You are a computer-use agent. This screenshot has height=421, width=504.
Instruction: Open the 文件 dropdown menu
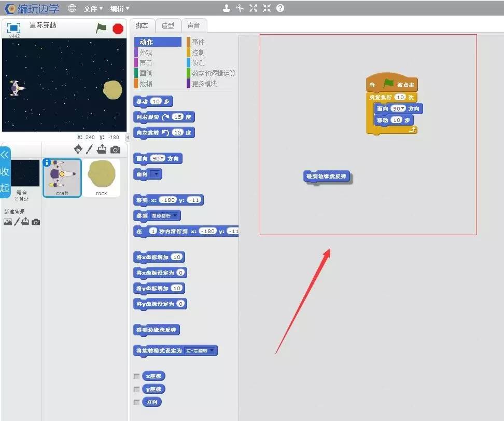[x=93, y=8]
